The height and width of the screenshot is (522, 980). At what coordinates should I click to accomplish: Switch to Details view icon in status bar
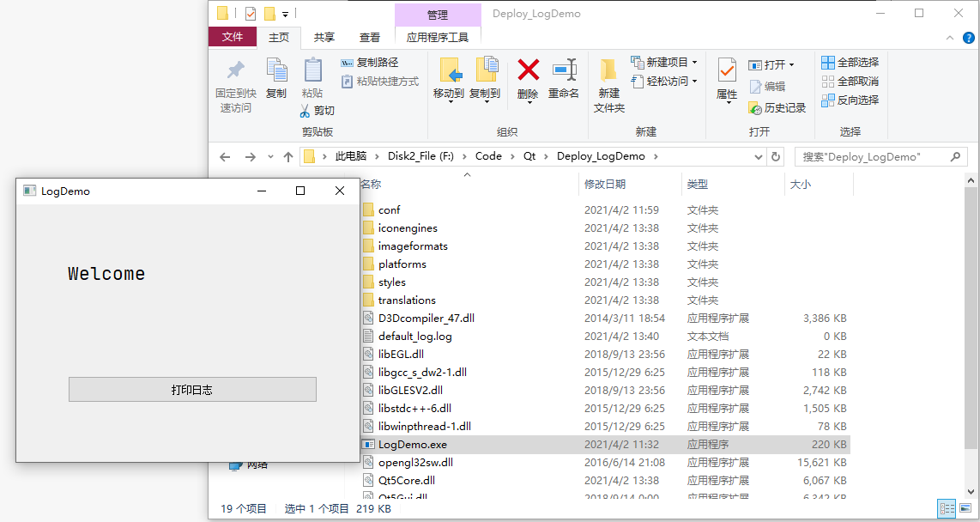point(947,509)
